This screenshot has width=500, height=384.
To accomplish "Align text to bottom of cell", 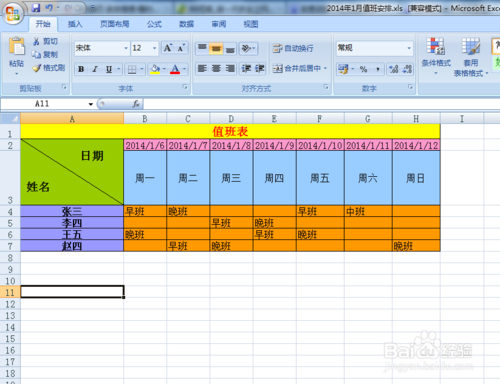I will (x=230, y=48).
